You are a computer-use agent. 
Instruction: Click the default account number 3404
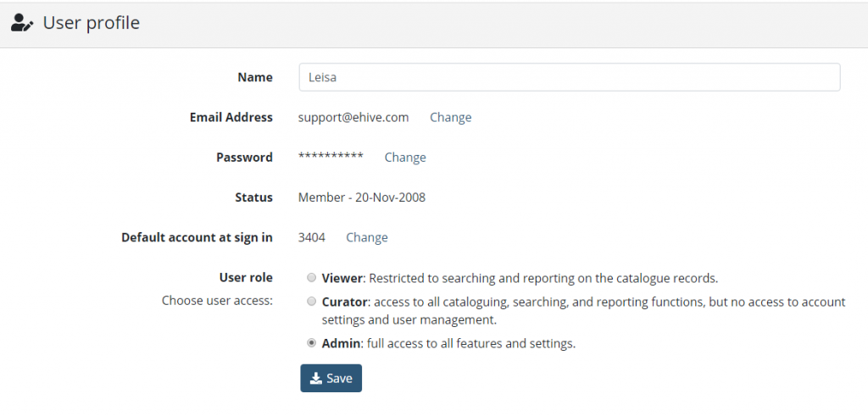tap(312, 237)
